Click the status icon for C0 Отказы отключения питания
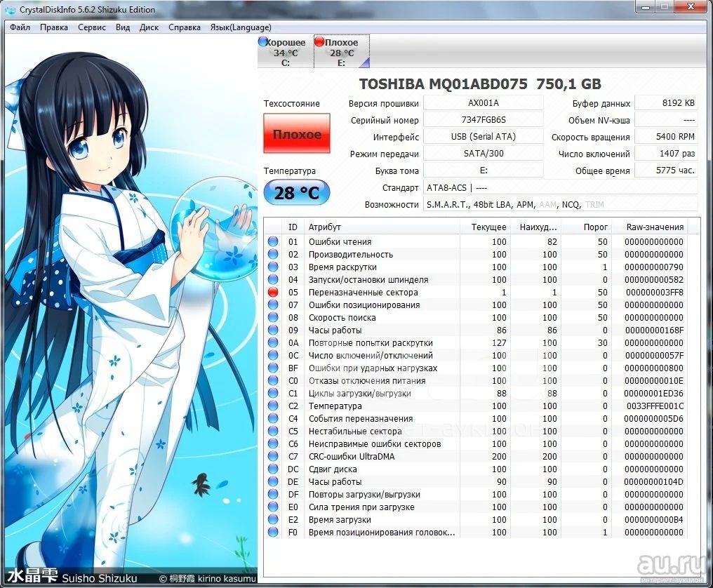 click(273, 380)
